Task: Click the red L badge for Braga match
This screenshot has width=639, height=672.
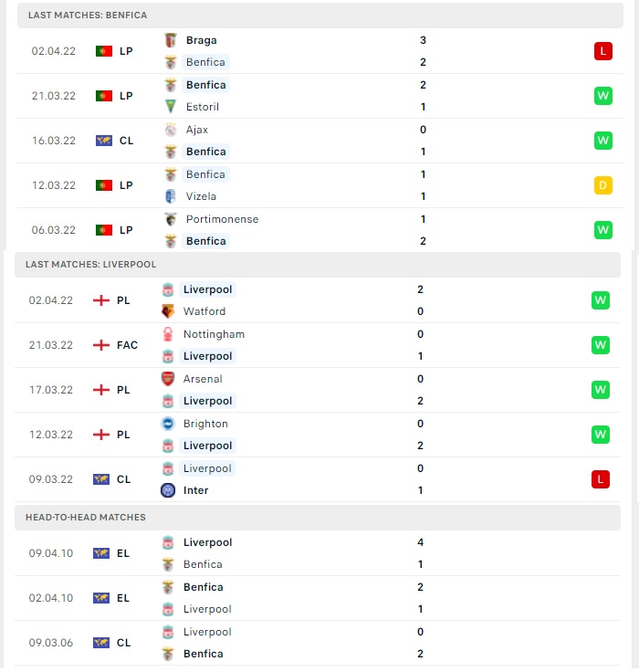Action: [603, 51]
